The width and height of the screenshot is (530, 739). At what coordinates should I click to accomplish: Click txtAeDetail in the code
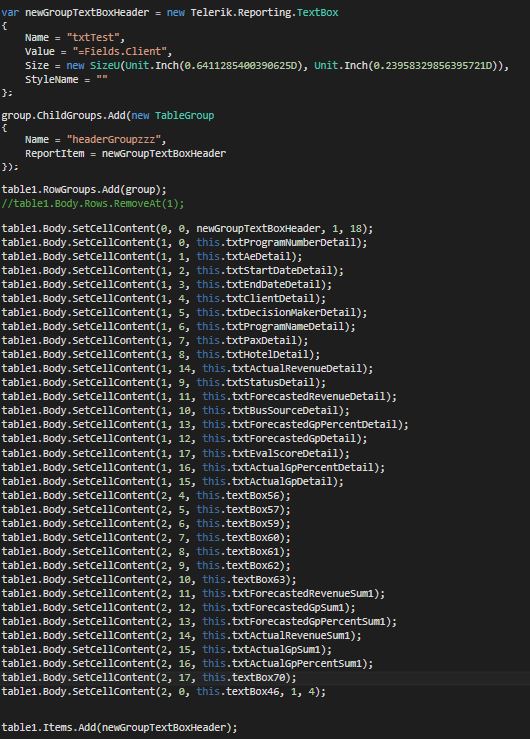point(258,256)
